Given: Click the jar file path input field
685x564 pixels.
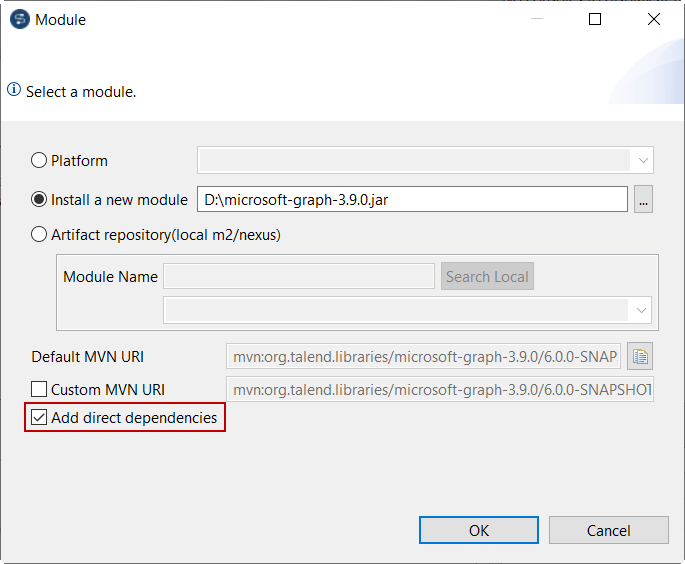Looking at the screenshot, I should click(411, 200).
